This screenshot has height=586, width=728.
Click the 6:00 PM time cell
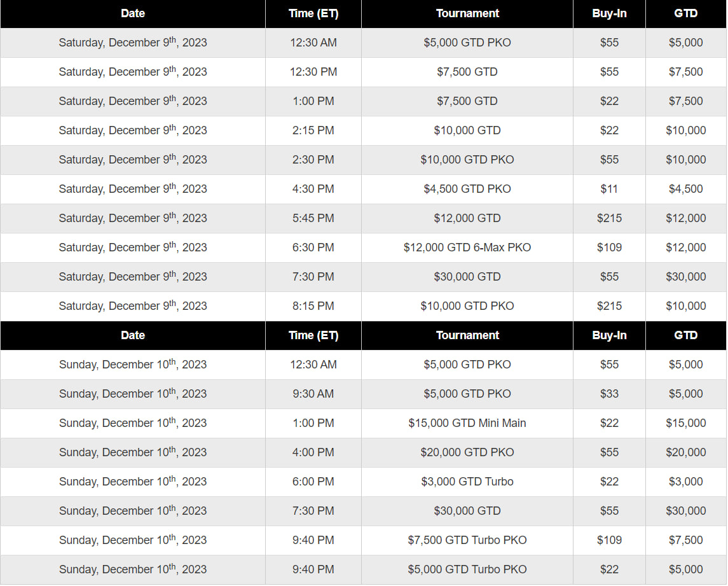313,482
